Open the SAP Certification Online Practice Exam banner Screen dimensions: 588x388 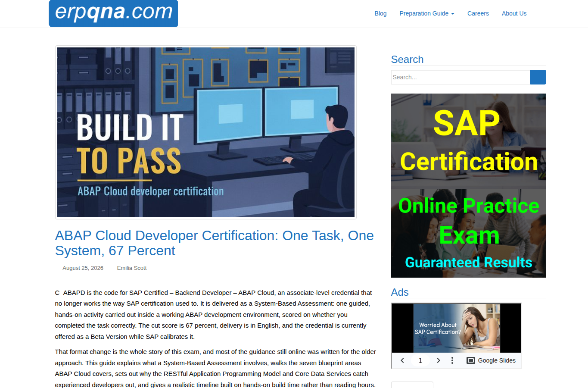pyautogui.click(x=469, y=185)
